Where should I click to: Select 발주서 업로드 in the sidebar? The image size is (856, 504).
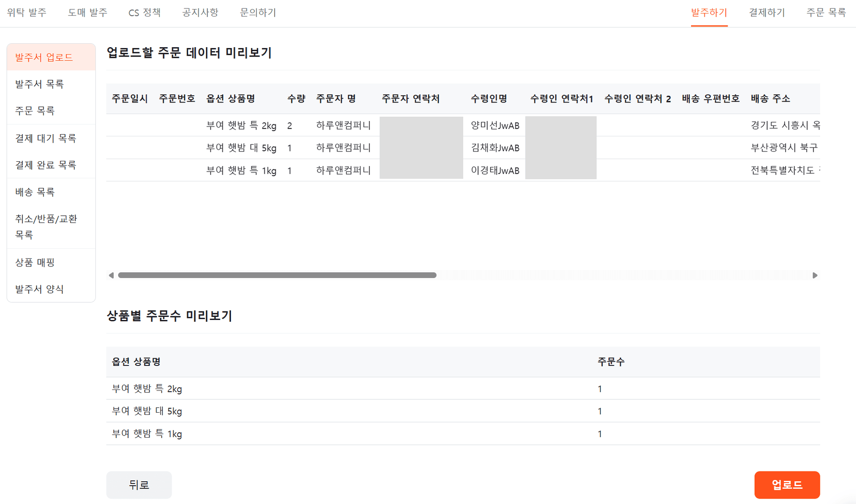pyautogui.click(x=44, y=57)
